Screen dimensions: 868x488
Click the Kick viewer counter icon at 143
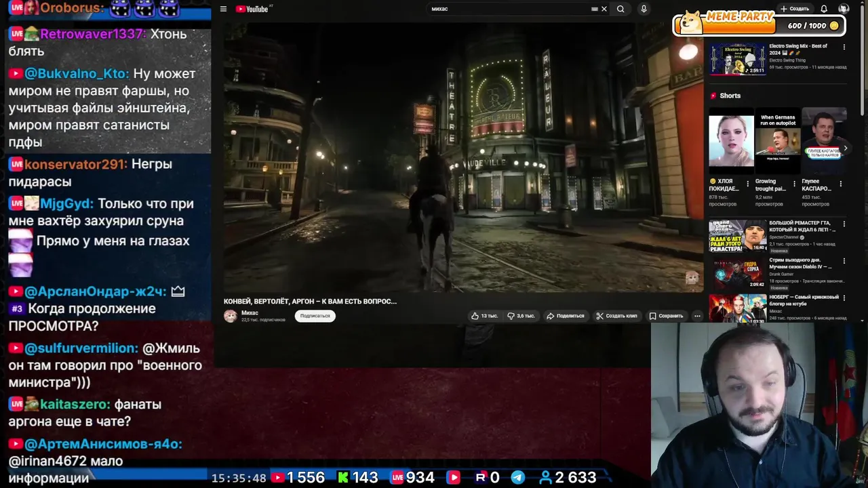pyautogui.click(x=343, y=478)
